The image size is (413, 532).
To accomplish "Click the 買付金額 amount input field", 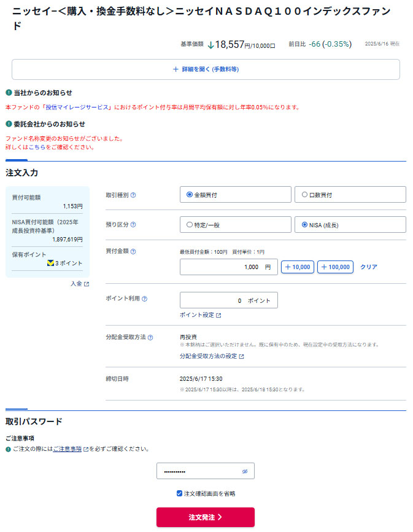I will (228, 267).
